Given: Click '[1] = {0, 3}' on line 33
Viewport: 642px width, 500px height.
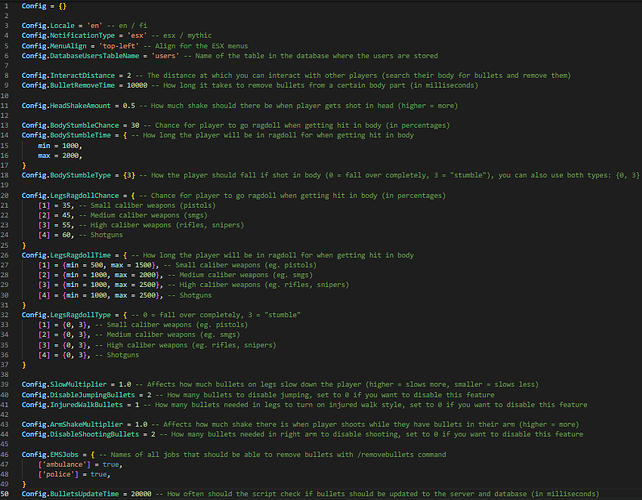Looking at the screenshot, I should tap(64, 325).
